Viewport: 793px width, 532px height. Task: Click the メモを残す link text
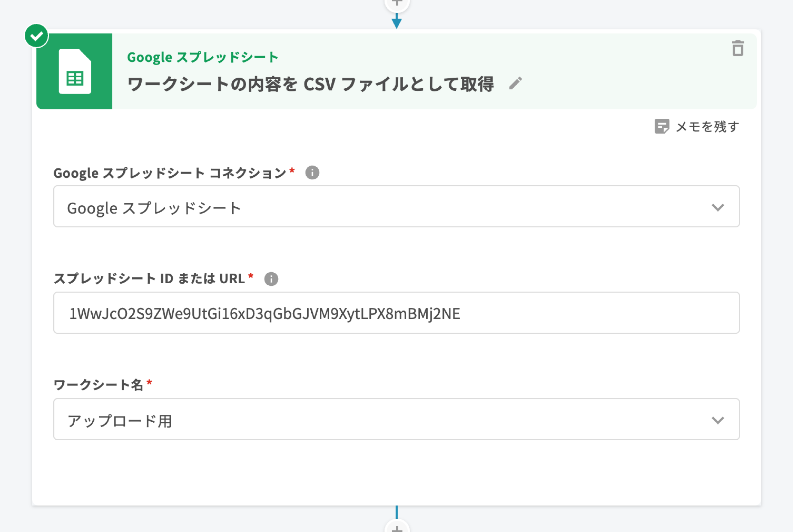click(707, 126)
